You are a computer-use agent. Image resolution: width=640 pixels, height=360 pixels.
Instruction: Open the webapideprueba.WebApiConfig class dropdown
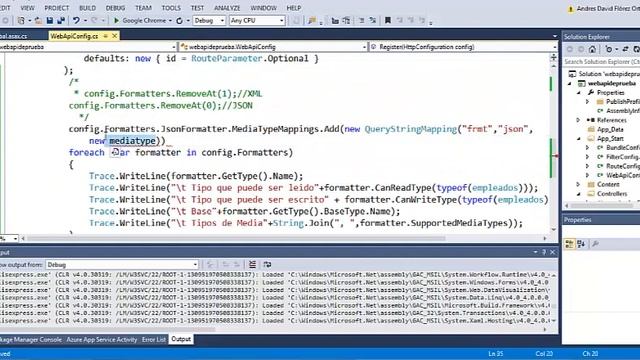click(x=273, y=47)
